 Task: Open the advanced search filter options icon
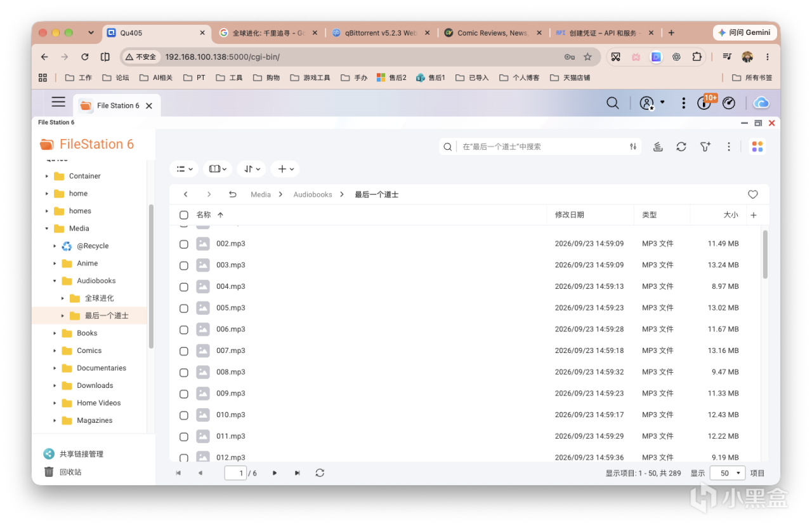[x=633, y=147]
